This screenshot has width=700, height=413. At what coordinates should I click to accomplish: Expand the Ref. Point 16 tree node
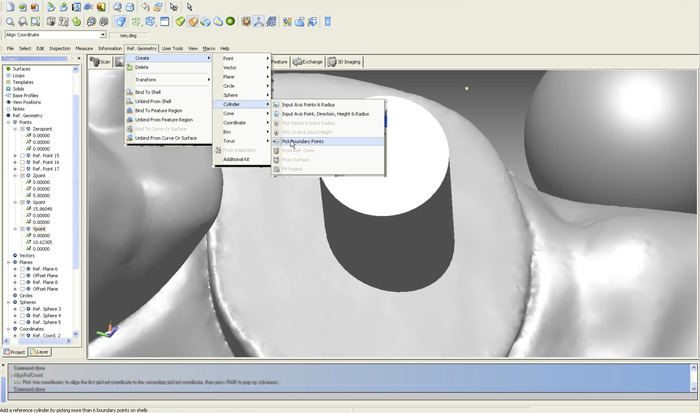15,162
